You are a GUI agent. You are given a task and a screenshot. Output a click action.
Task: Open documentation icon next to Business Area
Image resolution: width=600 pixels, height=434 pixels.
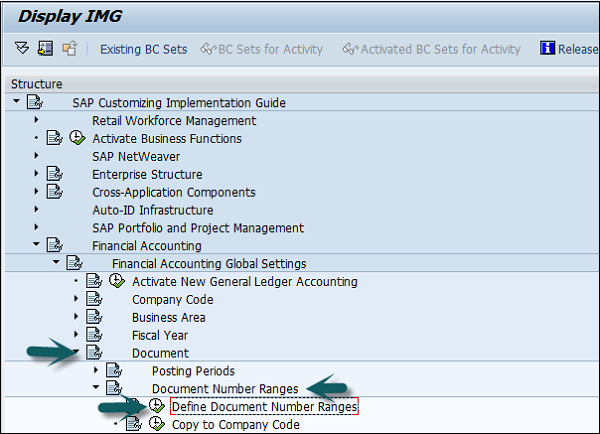click(94, 317)
